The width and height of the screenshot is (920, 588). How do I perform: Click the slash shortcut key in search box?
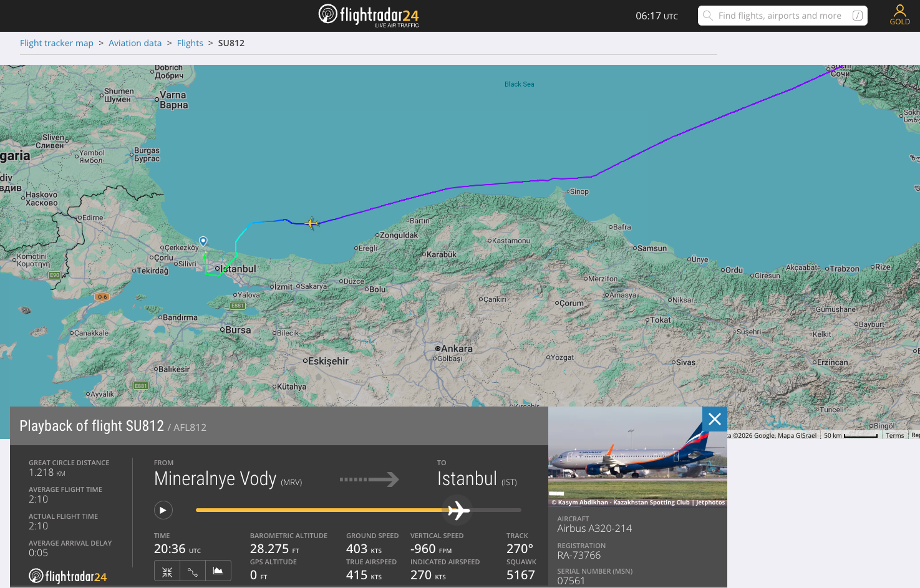coord(858,16)
